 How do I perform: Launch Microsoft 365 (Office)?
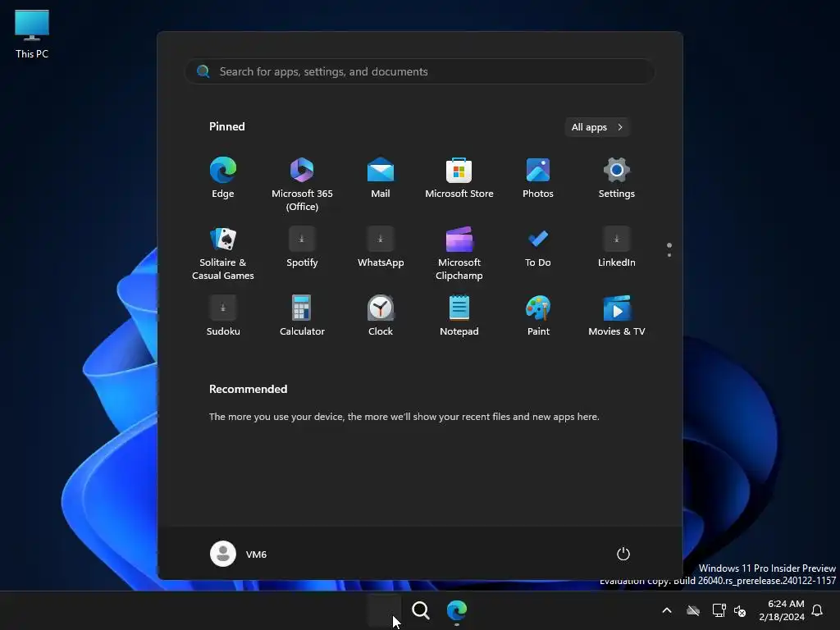(x=302, y=184)
